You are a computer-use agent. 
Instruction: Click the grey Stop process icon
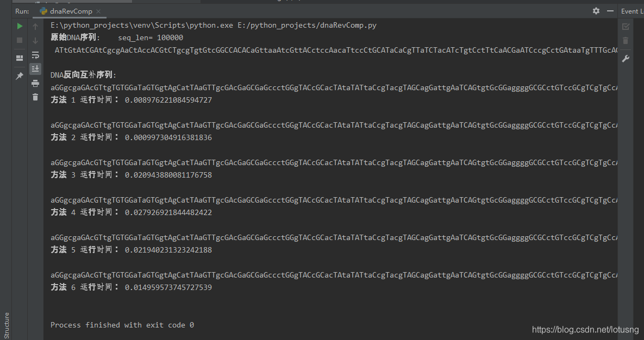[x=20, y=40]
